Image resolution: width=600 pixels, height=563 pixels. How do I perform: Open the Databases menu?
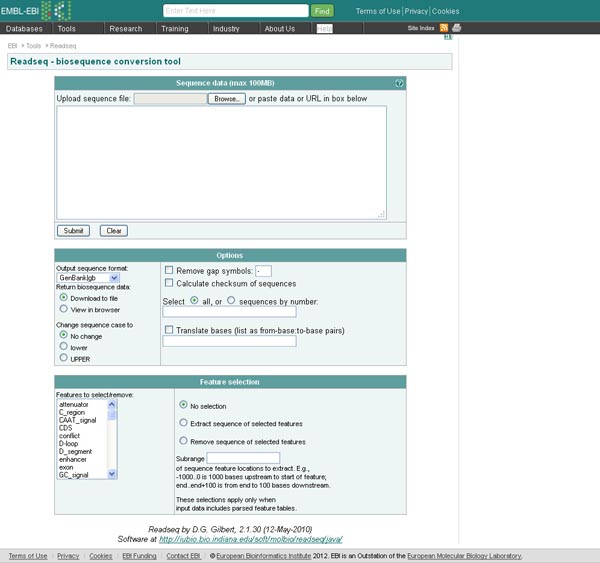click(24, 29)
